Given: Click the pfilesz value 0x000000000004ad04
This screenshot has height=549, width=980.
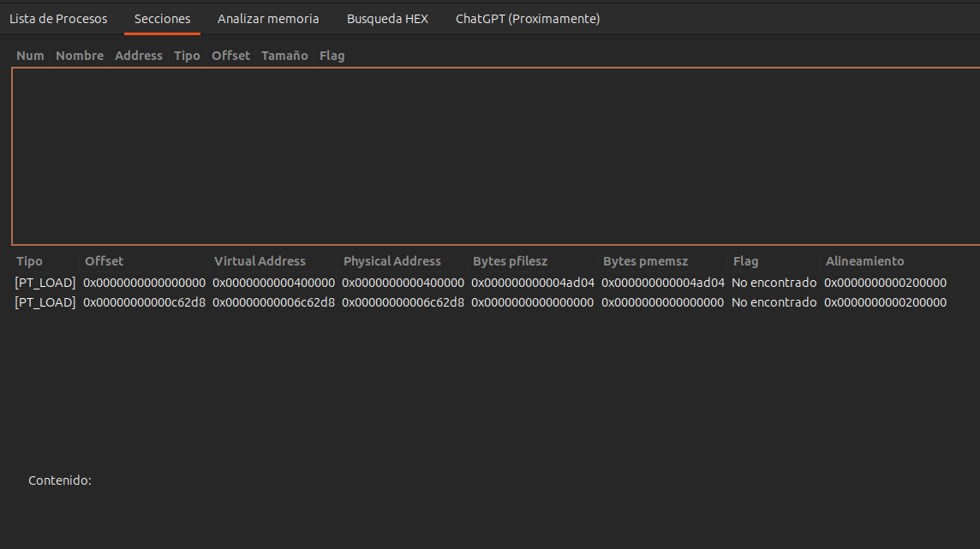Looking at the screenshot, I should coord(532,283).
